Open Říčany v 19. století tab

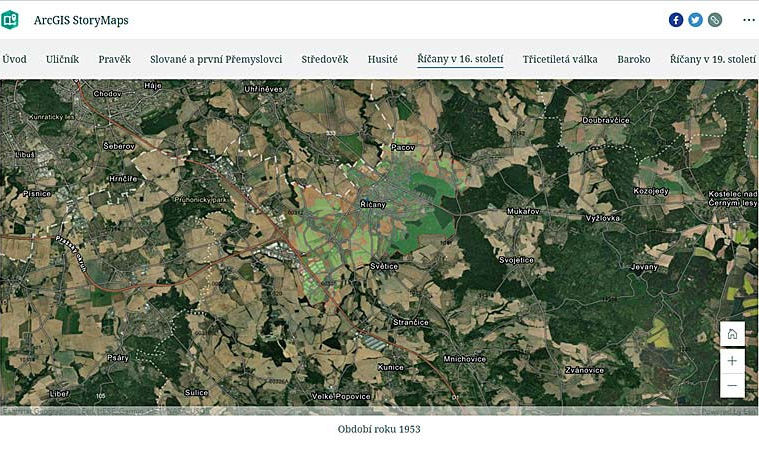[x=712, y=59]
